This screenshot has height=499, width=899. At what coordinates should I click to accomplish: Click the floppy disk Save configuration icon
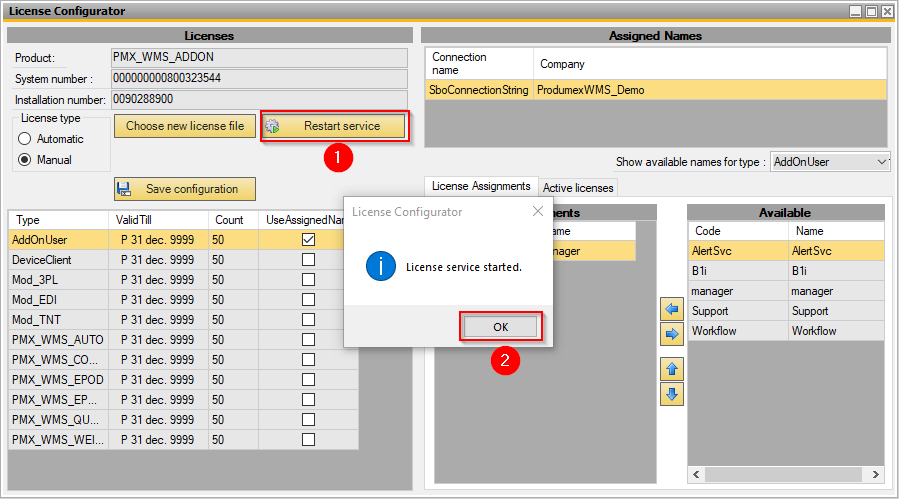pyautogui.click(x=126, y=189)
